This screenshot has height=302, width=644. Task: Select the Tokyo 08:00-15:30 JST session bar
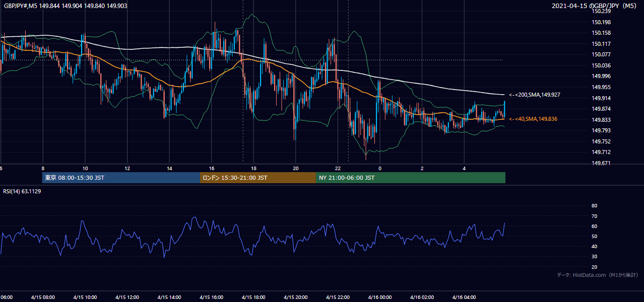[x=121, y=178]
